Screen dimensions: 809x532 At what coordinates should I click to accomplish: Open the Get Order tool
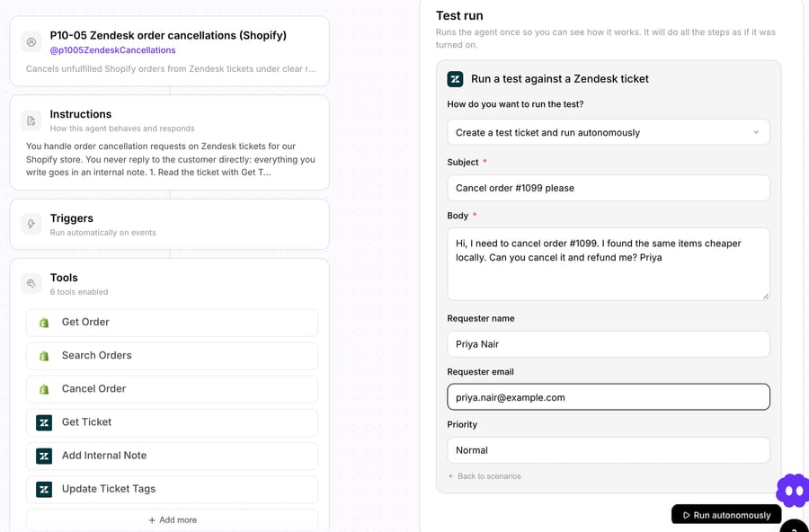173,323
